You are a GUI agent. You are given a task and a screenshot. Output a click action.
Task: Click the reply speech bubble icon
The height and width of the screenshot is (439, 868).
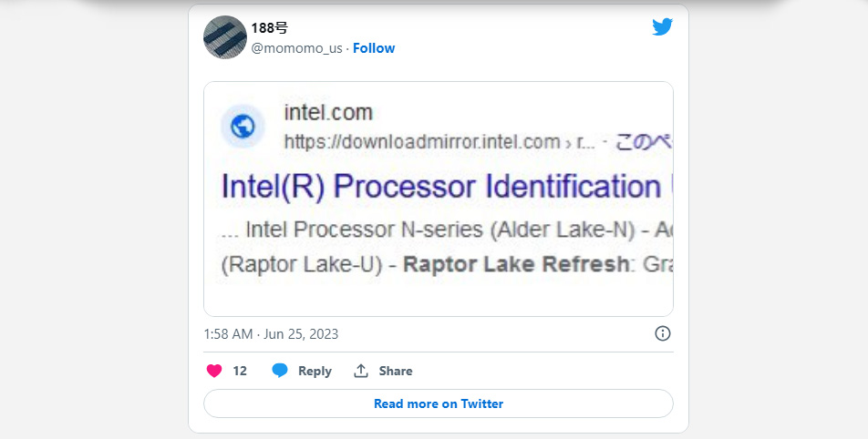click(280, 371)
